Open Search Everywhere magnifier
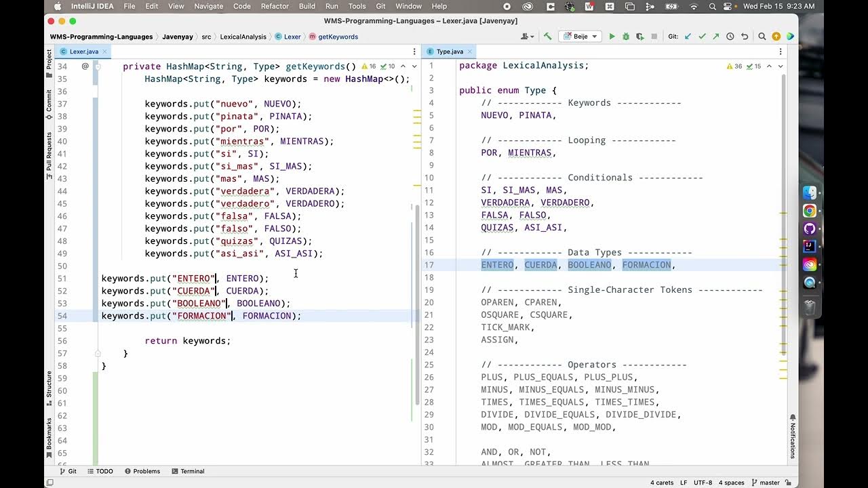The height and width of the screenshot is (488, 868). (x=762, y=37)
